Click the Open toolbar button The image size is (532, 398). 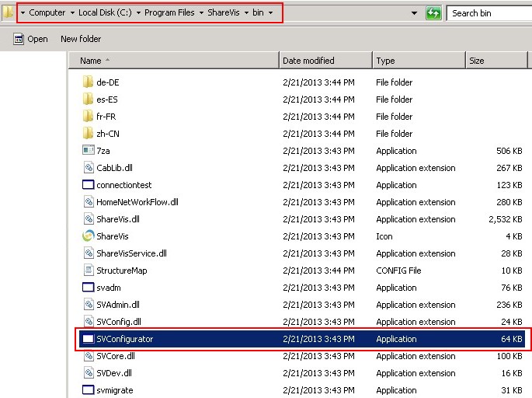point(31,39)
